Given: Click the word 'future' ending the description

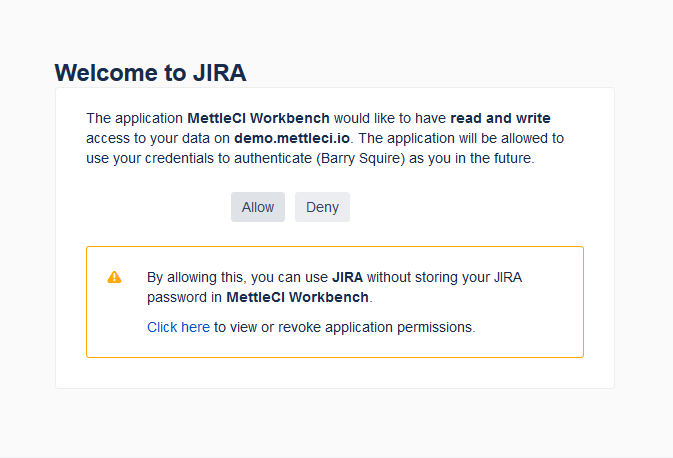Looking at the screenshot, I should pos(511,158).
